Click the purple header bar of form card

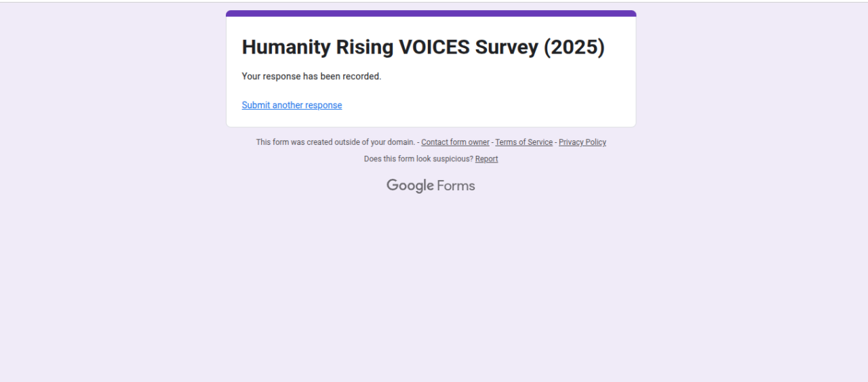(431, 14)
